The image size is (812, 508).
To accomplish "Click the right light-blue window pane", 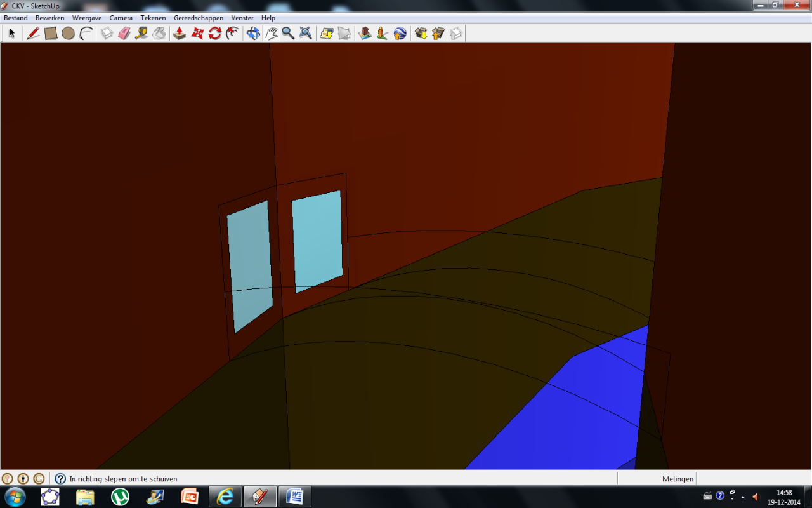I will (317, 241).
